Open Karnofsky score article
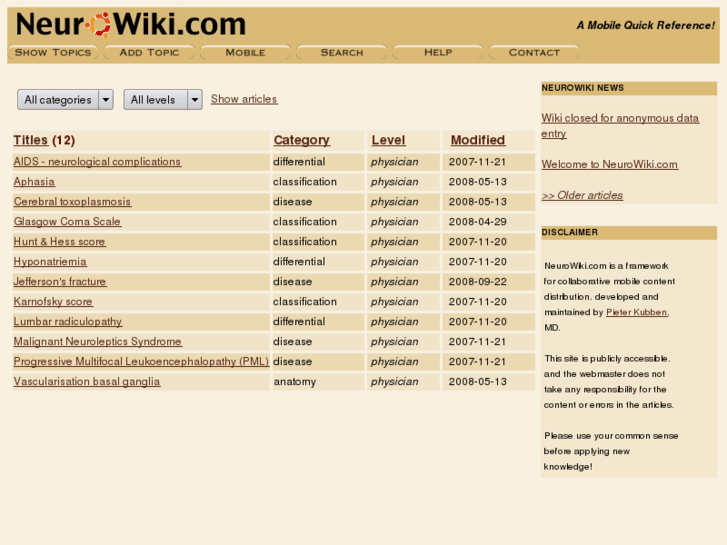 click(53, 301)
